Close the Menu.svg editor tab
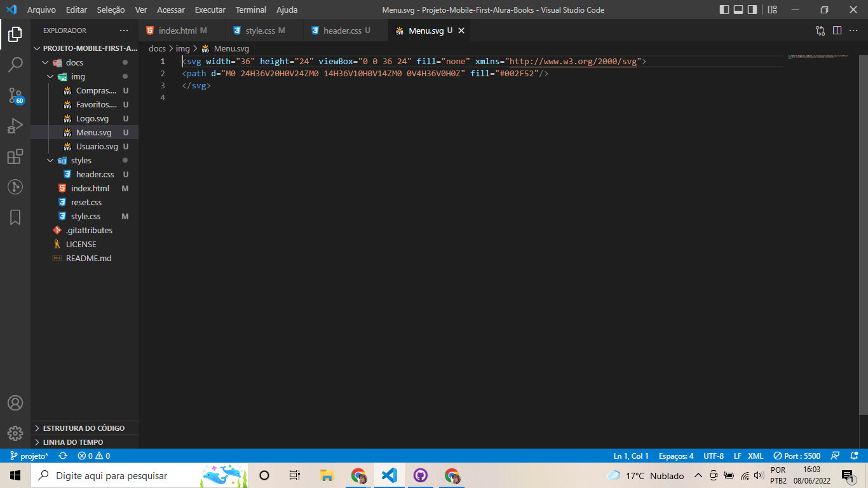 pos(461,30)
